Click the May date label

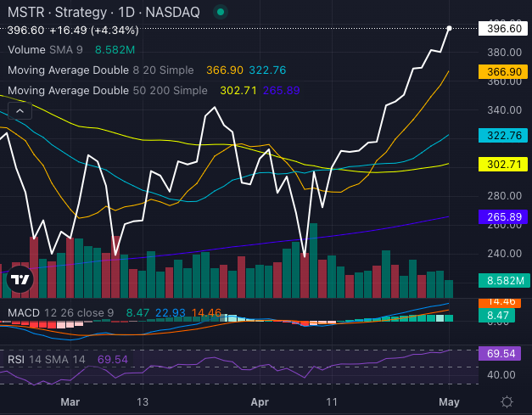449,402
